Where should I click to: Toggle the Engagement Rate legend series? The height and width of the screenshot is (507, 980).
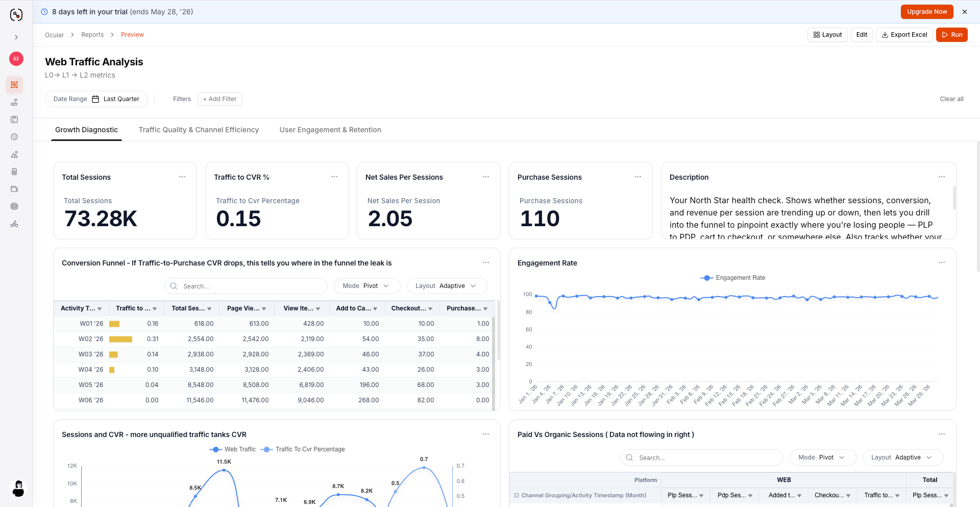pos(732,278)
